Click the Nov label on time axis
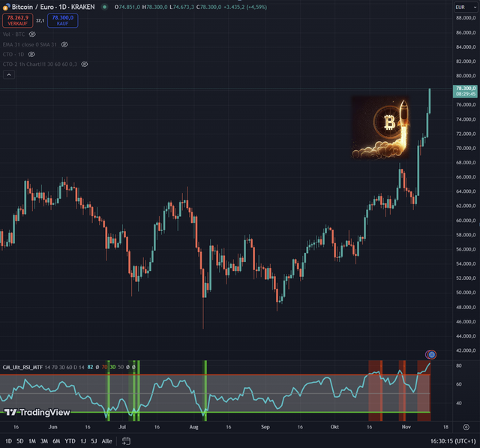Viewport: 480px width, 448px height. (x=406, y=427)
